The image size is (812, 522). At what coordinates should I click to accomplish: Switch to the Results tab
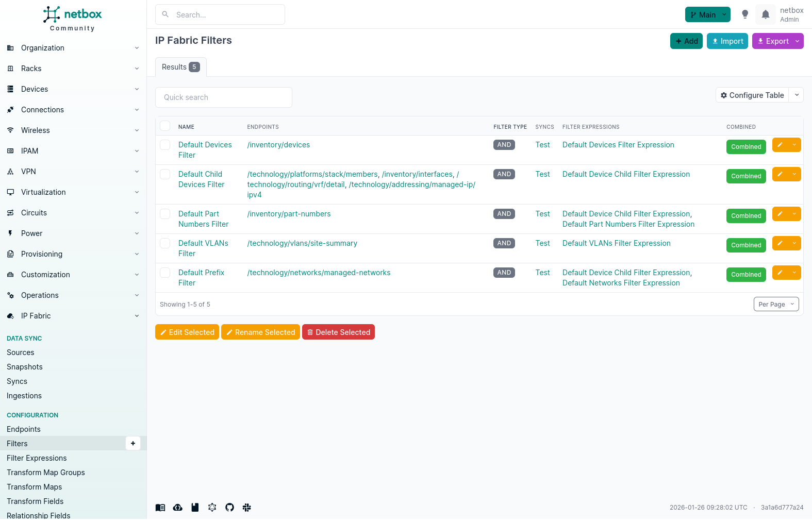tap(180, 67)
